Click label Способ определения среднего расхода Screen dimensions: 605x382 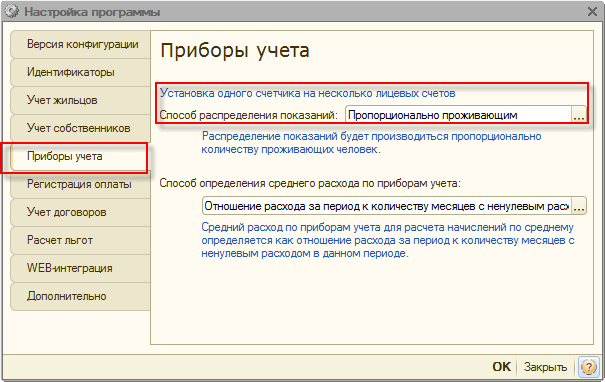click(x=310, y=183)
